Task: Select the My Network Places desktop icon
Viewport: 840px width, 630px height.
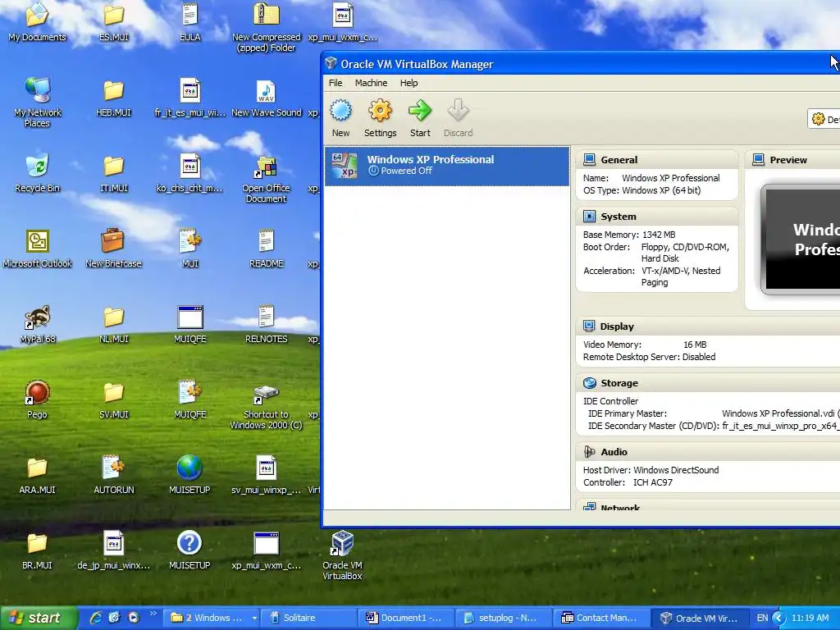Action: [x=37, y=102]
